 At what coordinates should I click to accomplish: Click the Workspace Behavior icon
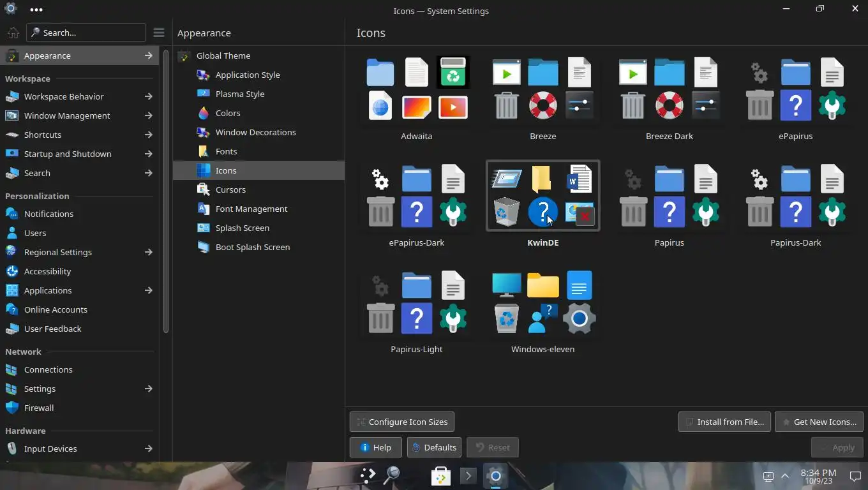(x=12, y=96)
